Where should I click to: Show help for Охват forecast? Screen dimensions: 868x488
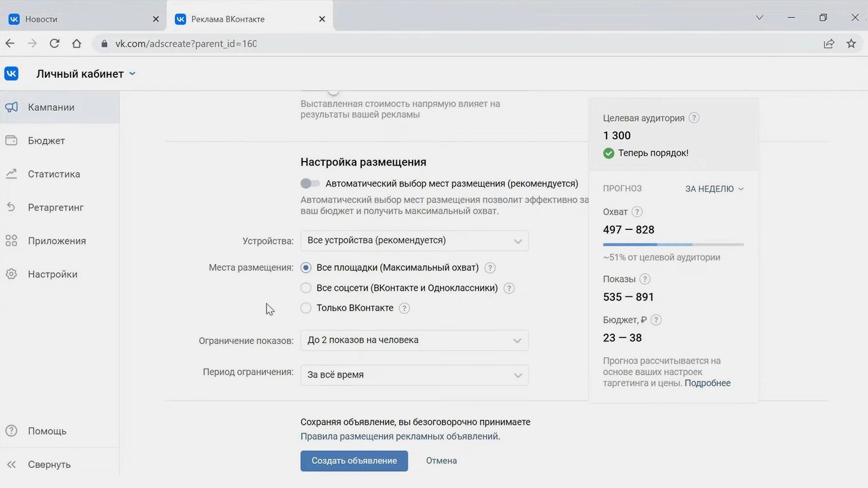click(637, 212)
